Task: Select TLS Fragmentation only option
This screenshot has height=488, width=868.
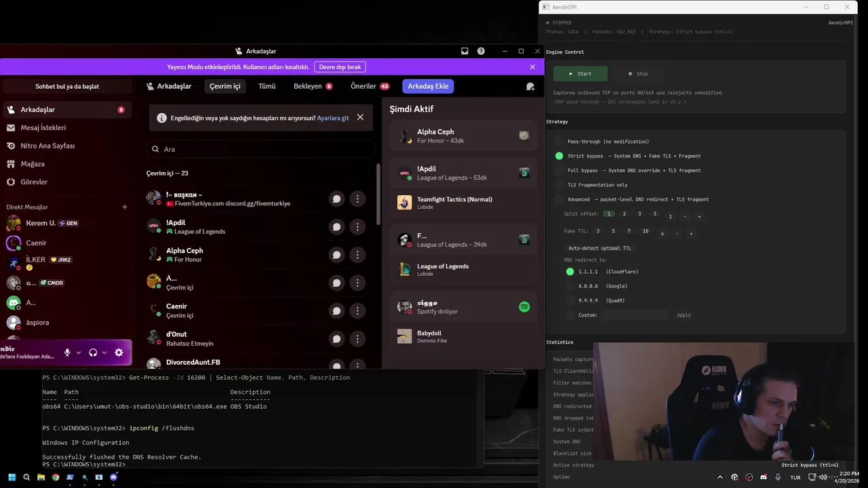Action: [x=559, y=185]
